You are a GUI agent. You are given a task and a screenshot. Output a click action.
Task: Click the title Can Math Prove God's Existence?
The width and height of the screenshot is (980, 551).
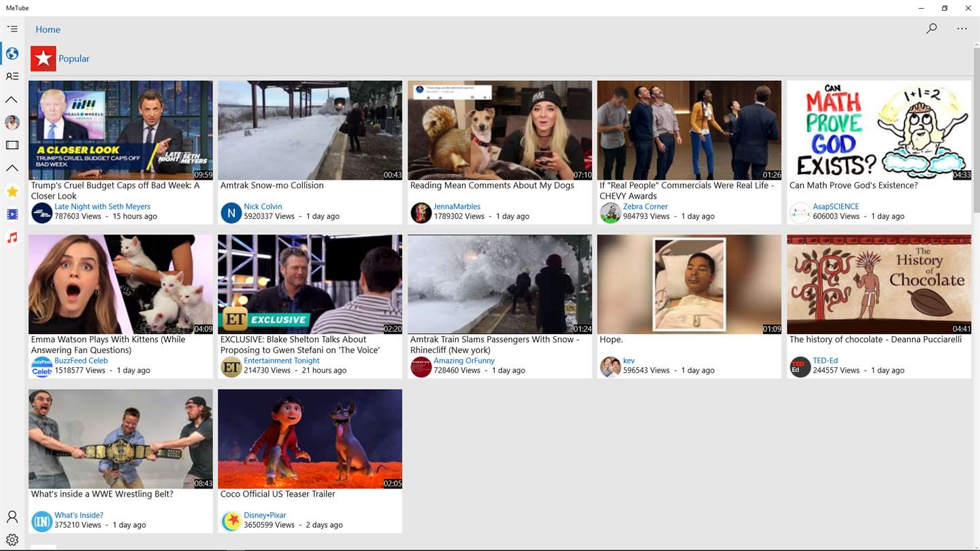pos(853,185)
